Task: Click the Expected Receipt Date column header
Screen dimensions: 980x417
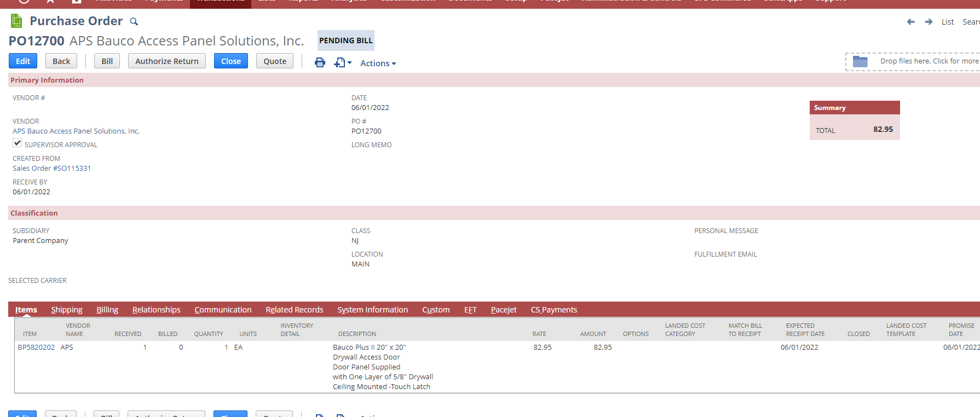Action: pos(805,330)
